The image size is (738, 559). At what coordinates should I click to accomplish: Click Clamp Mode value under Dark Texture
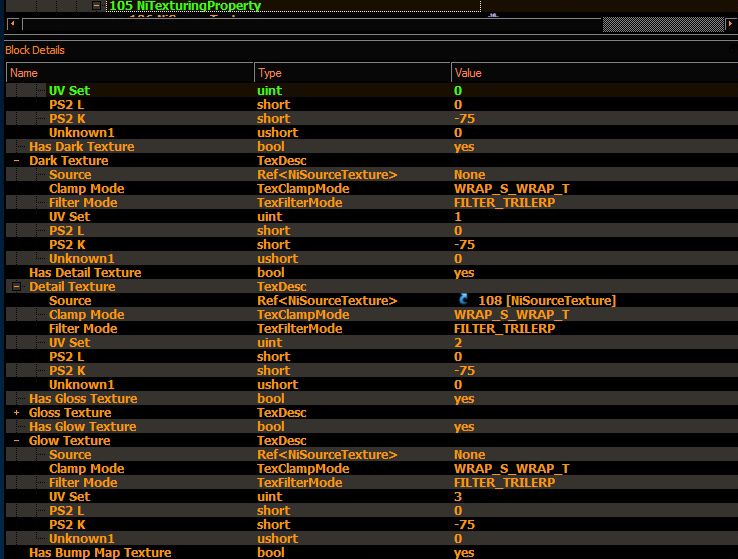512,189
